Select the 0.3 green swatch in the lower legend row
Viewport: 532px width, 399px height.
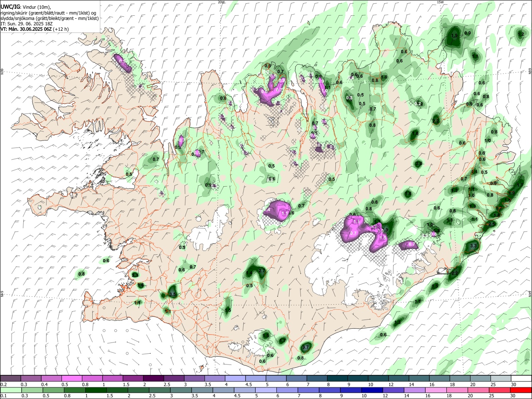(32, 390)
